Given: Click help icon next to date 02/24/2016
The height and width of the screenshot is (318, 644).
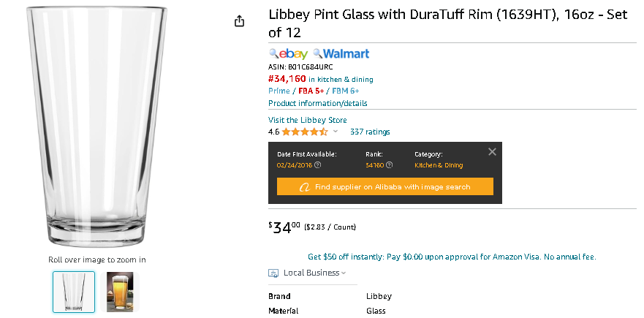Looking at the screenshot, I should coord(317,165).
